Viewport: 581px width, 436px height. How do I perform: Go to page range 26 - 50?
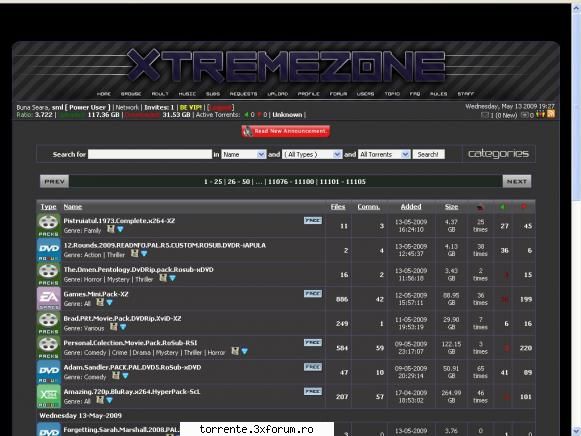(x=239, y=182)
